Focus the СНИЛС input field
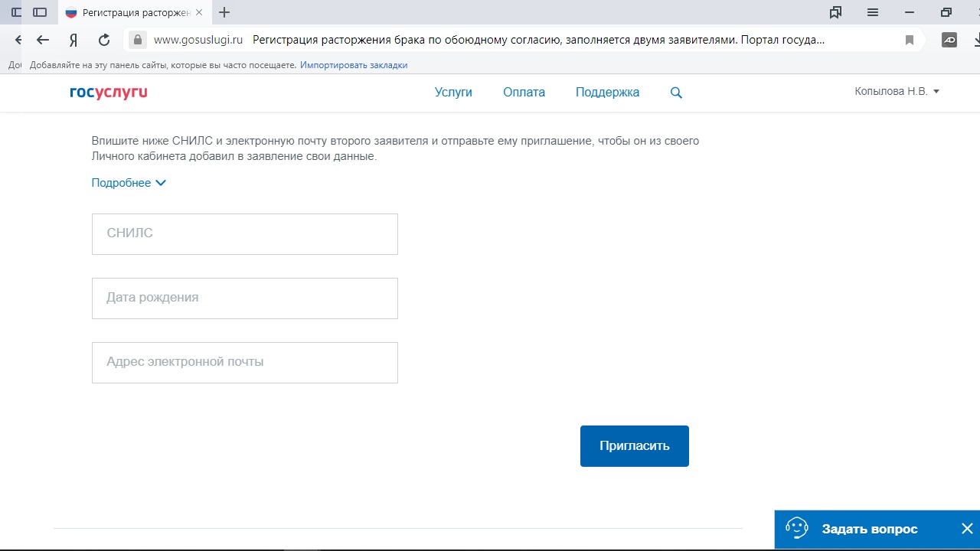Image resolution: width=980 pixels, height=551 pixels. tap(245, 234)
